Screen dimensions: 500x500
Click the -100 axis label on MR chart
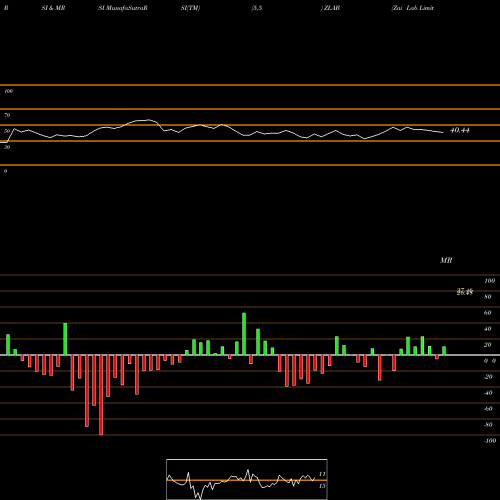point(490,441)
